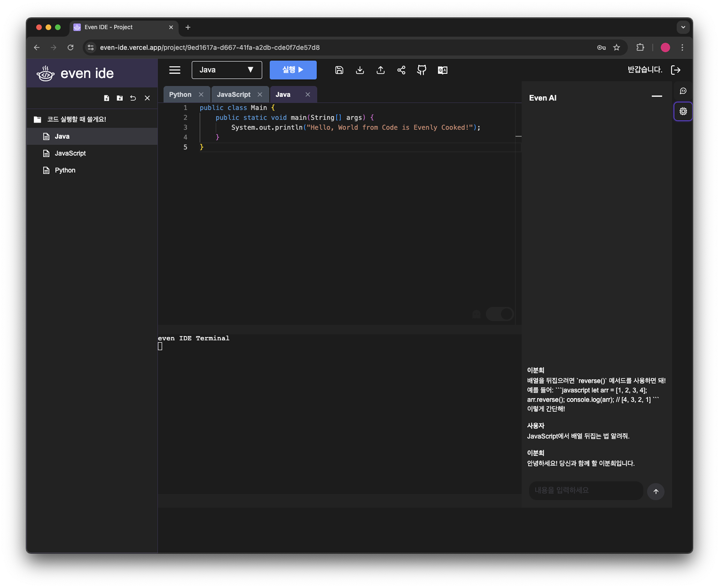Upload a file to the project
The width and height of the screenshot is (719, 588).
pos(380,70)
